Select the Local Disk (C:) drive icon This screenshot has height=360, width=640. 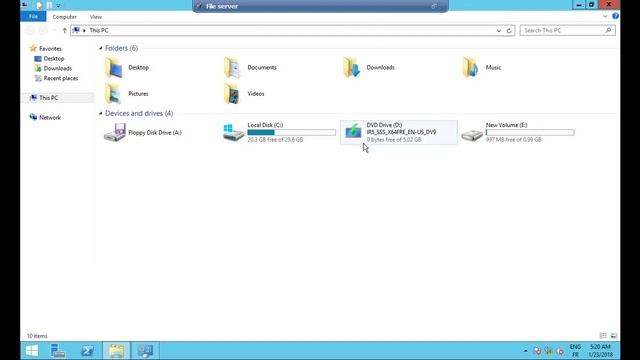pyautogui.click(x=233, y=132)
